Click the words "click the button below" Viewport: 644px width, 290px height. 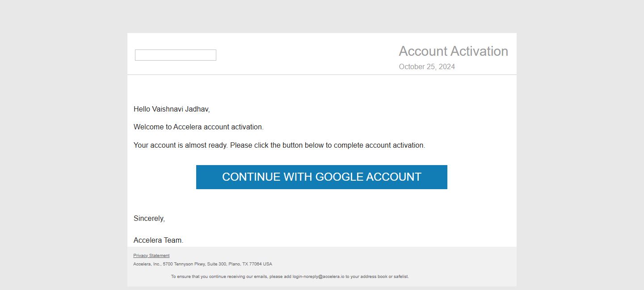pyautogui.click(x=289, y=145)
